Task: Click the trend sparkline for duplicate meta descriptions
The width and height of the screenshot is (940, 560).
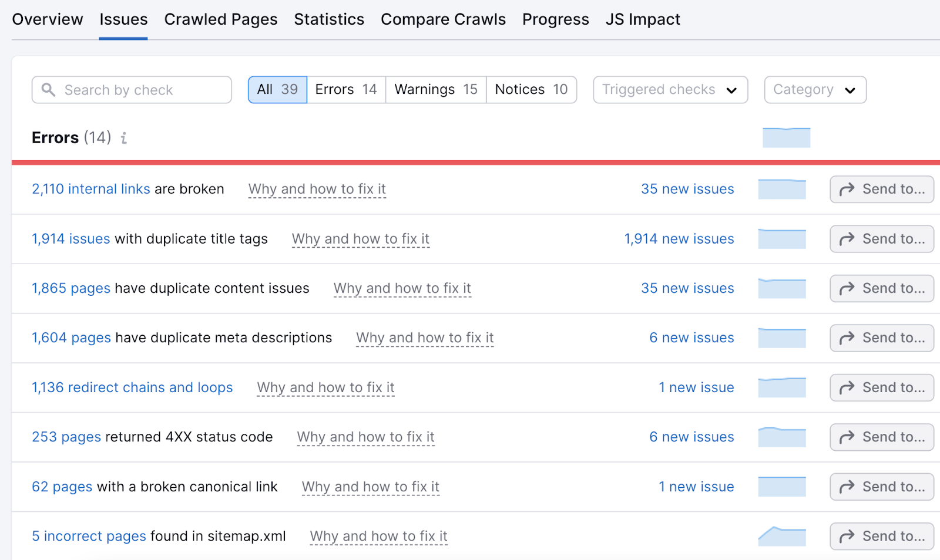Action: pos(781,338)
